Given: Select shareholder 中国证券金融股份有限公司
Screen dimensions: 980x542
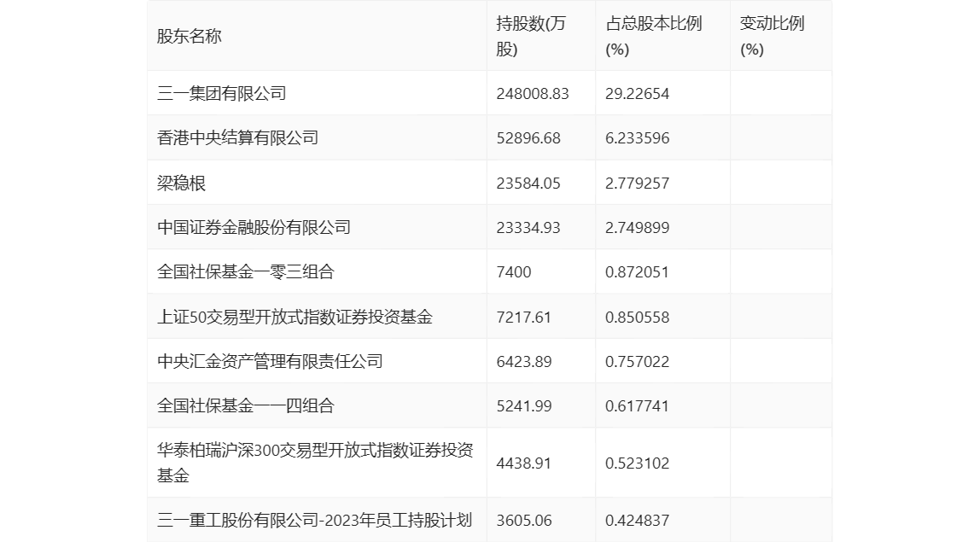Looking at the screenshot, I should [x=254, y=228].
